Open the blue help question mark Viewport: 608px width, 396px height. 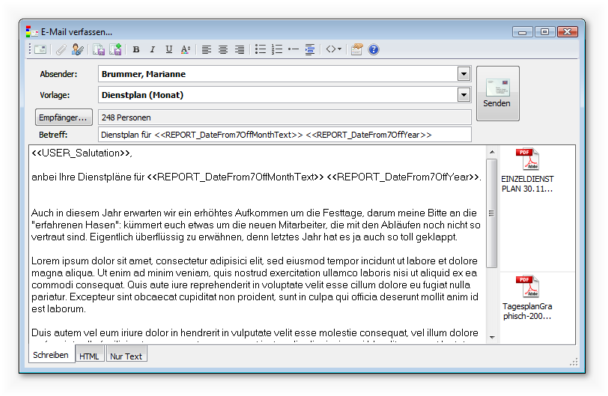[x=373, y=50]
